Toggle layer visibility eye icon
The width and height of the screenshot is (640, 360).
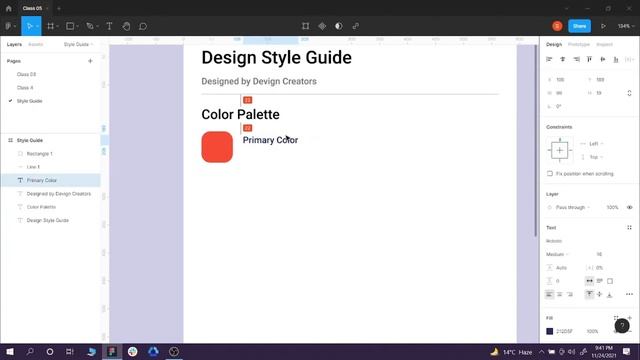point(629,207)
